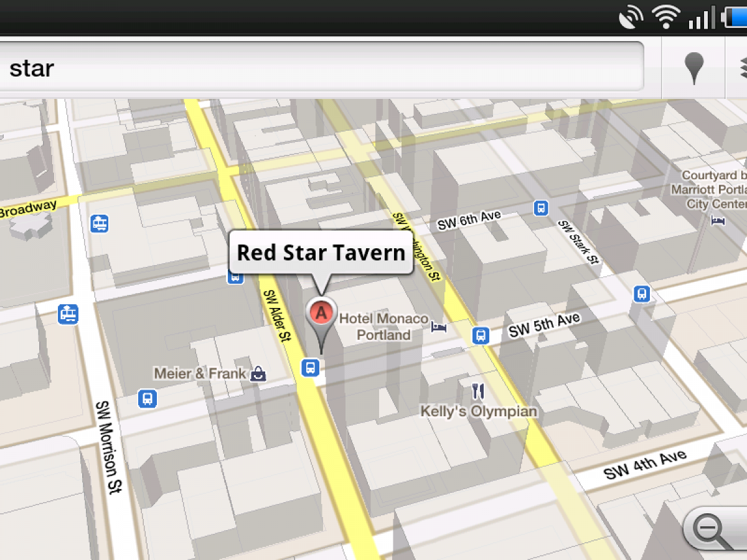Tap the 'SW Morrison St' street label

tap(108, 447)
